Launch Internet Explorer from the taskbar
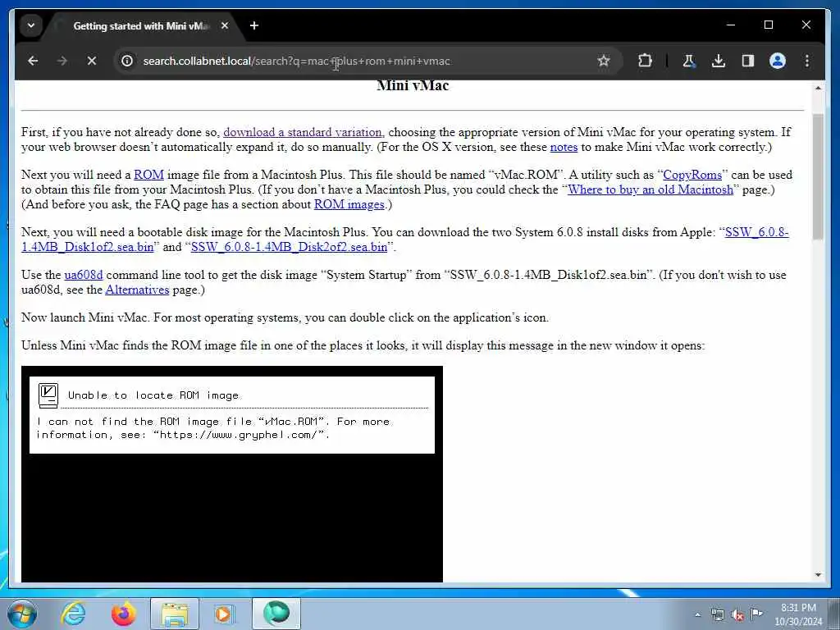This screenshot has width=840, height=630. 73,614
